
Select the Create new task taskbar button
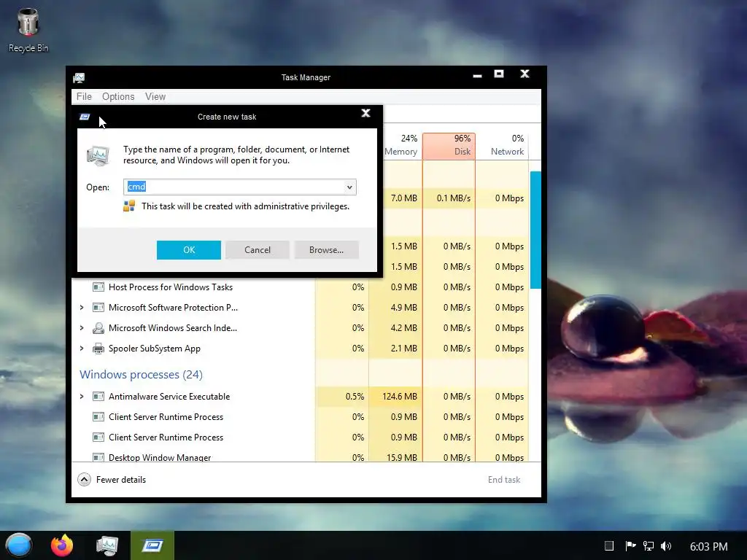pyautogui.click(x=152, y=545)
